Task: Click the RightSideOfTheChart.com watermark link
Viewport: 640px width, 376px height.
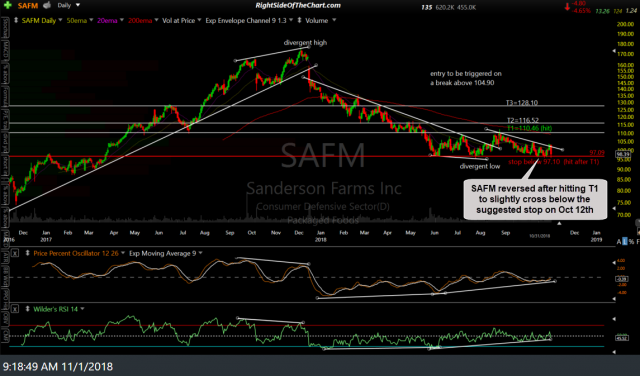Action: pos(298,5)
